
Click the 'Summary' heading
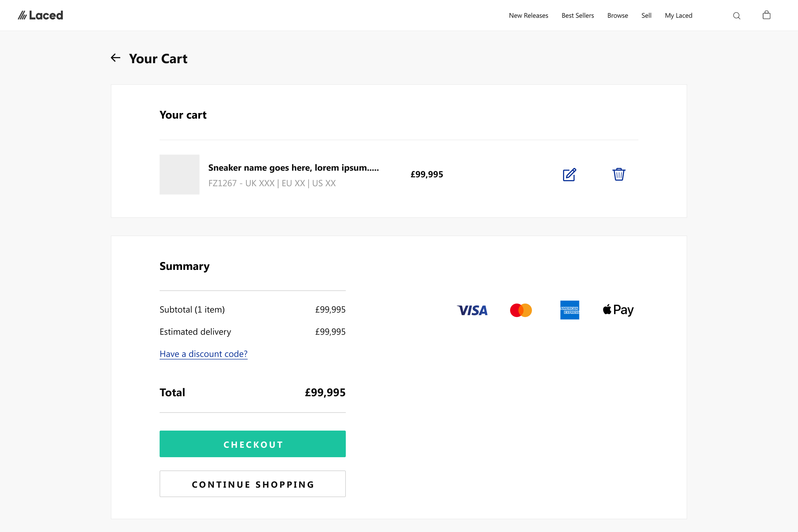pos(185,266)
